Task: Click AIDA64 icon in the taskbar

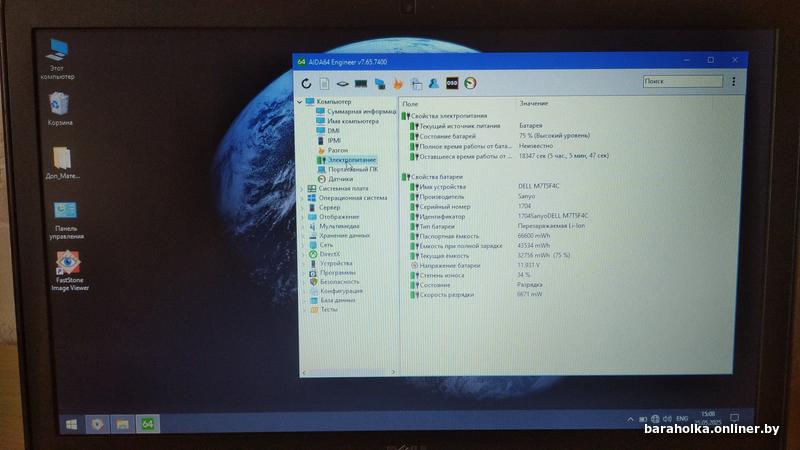Action: (x=146, y=424)
